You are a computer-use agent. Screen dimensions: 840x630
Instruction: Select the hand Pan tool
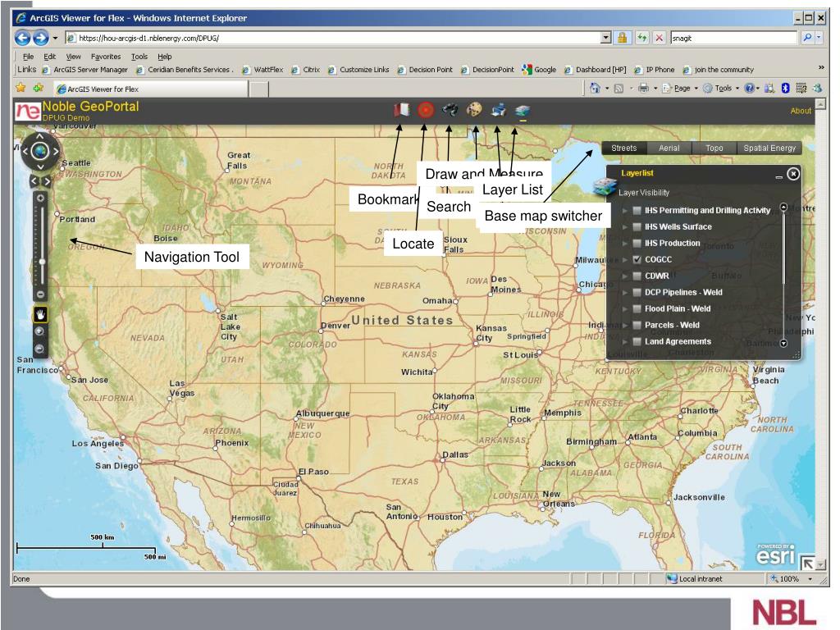(x=40, y=314)
